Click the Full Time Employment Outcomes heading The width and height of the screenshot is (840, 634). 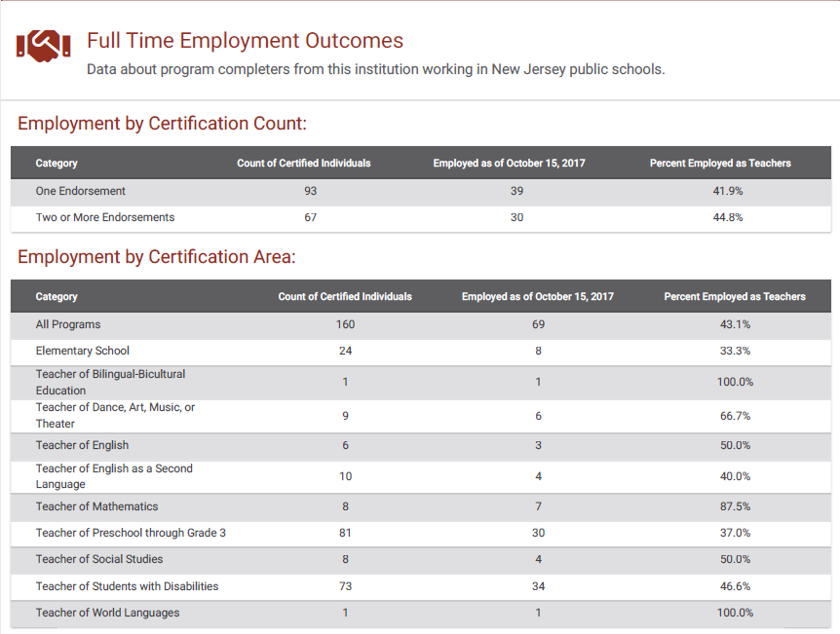(x=245, y=41)
